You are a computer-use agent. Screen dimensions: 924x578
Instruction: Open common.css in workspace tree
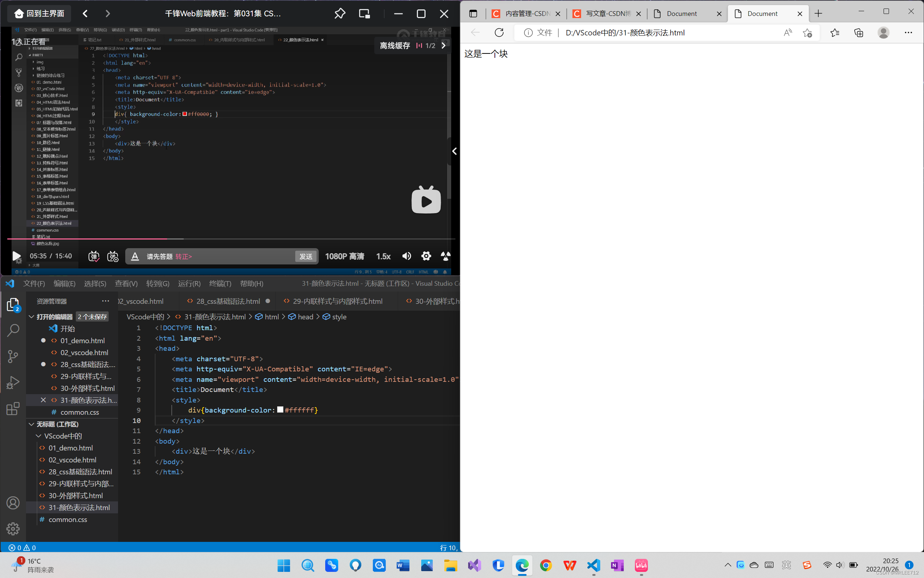pos(67,519)
